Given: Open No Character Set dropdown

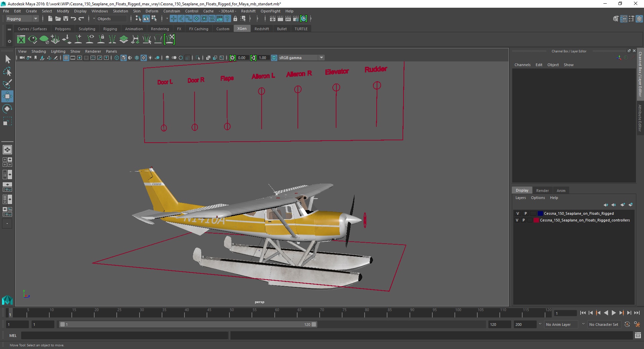Looking at the screenshot, I should (604, 325).
